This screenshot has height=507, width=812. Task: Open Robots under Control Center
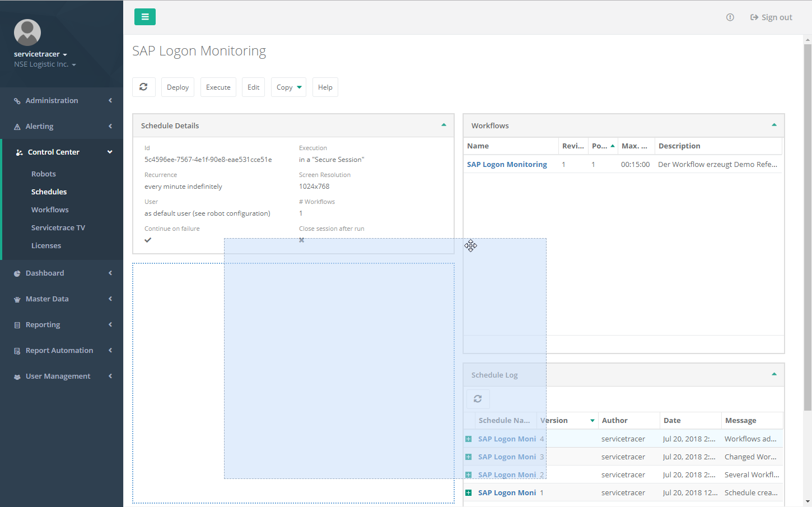[44, 174]
